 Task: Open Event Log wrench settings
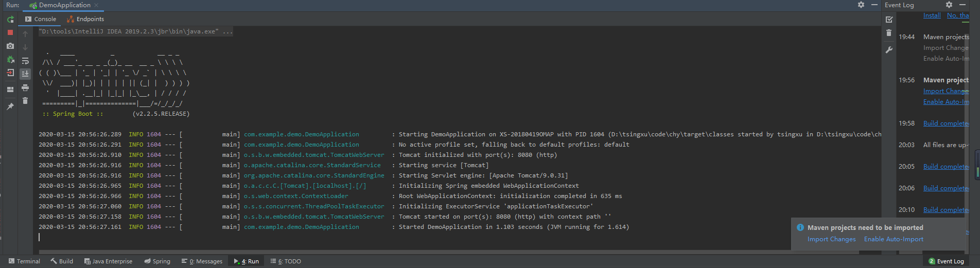[889, 50]
